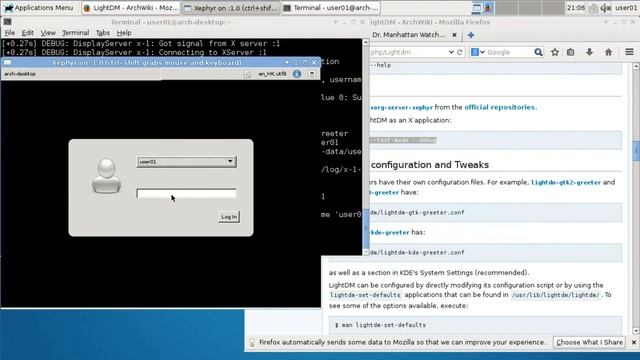Viewport: 640px width, 360px height.
Task: Click Terminal scrollbar up arrow
Action: coord(366,42)
